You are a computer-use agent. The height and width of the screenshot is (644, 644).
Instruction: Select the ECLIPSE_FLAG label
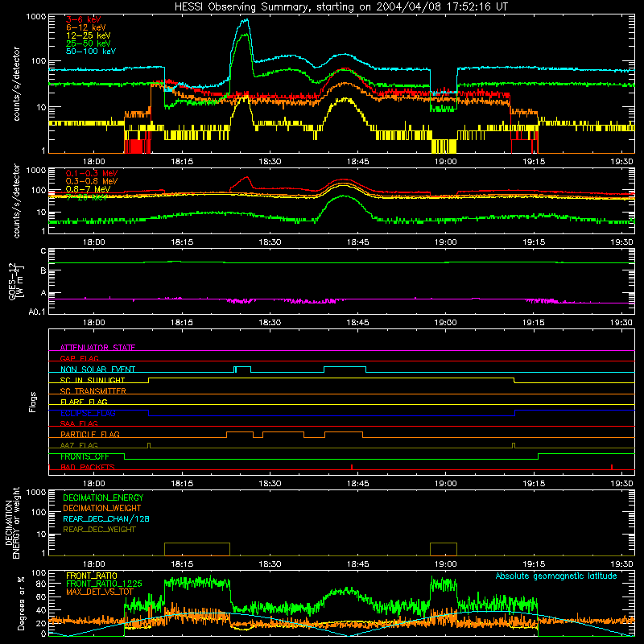point(88,413)
